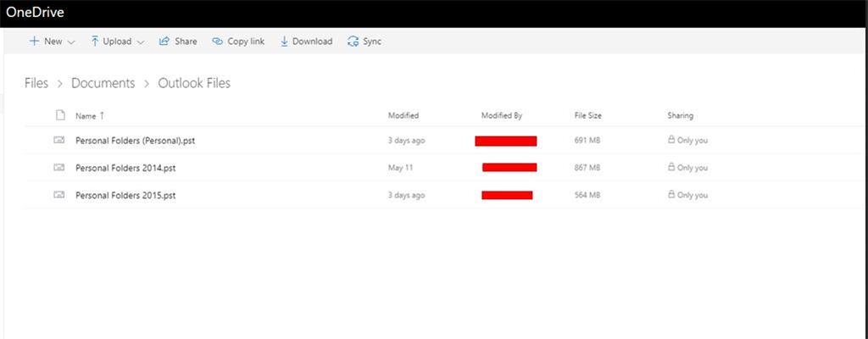This screenshot has height=339, width=868.
Task: Click the Upload arrow icon
Action: point(95,41)
